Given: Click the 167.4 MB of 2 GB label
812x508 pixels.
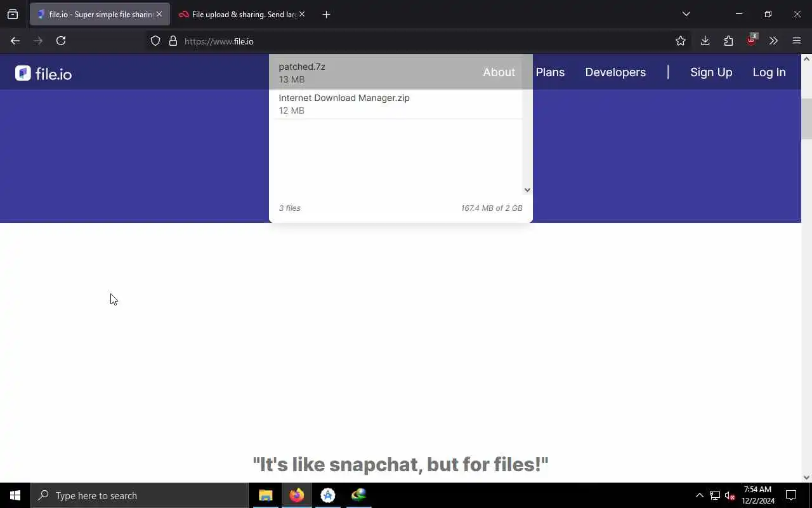Looking at the screenshot, I should click(x=492, y=208).
